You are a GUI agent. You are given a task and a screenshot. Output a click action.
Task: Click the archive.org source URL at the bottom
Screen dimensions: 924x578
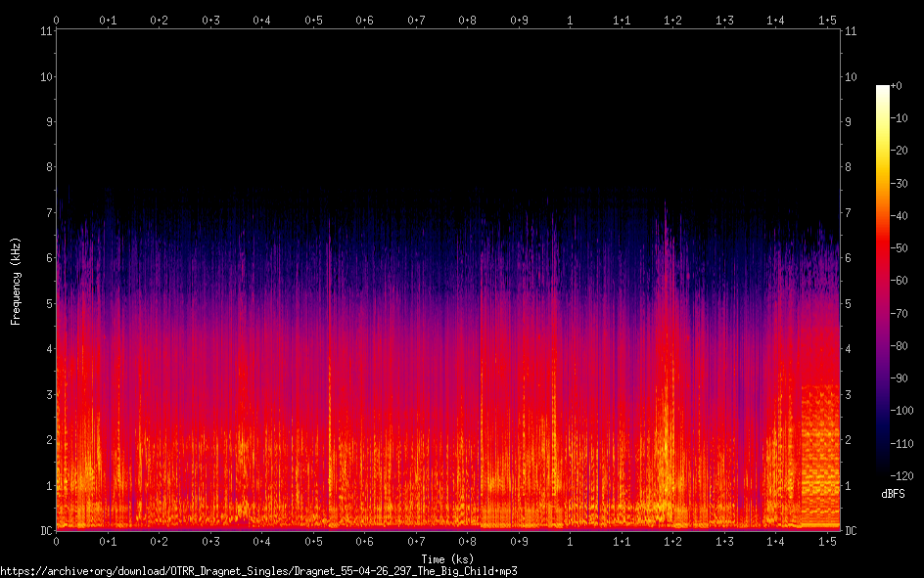coord(258,570)
